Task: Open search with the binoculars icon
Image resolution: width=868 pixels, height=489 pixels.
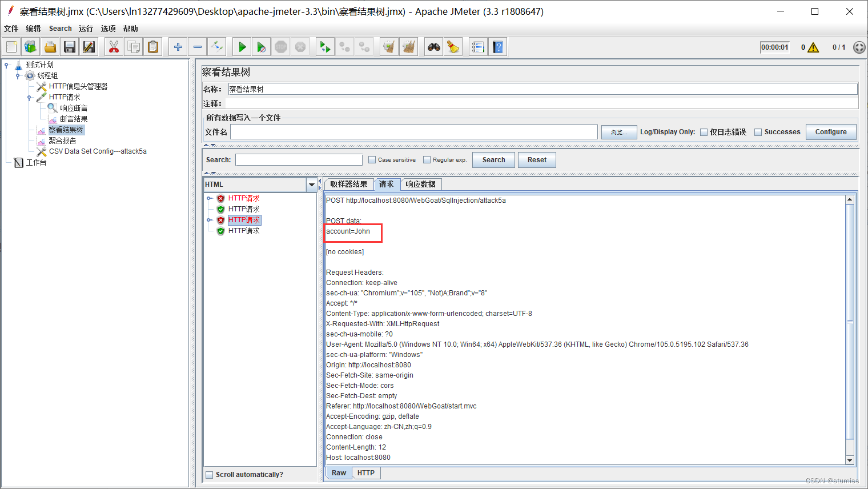Action: (434, 47)
